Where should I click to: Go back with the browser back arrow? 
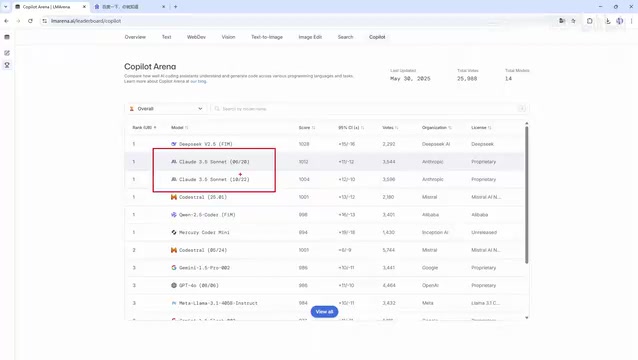pyautogui.click(x=7, y=21)
